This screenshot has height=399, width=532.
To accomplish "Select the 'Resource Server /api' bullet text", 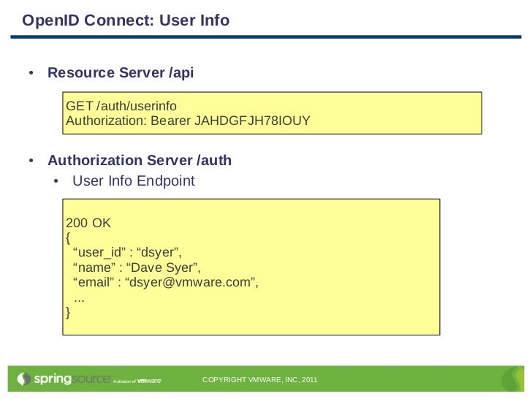I will 121,72.
